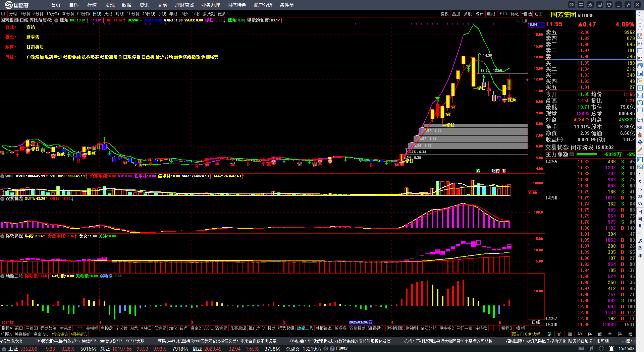Click the four-way move arrows icon
This screenshot has width=644, height=352.
coord(640,142)
